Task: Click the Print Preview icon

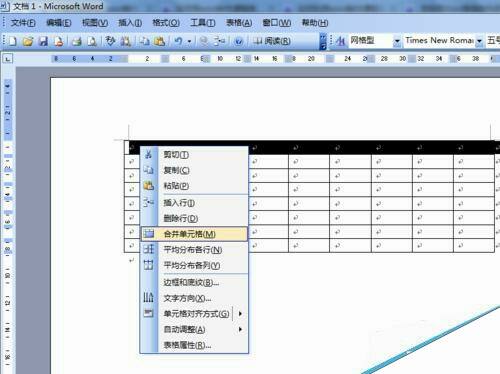Action: click(92, 41)
